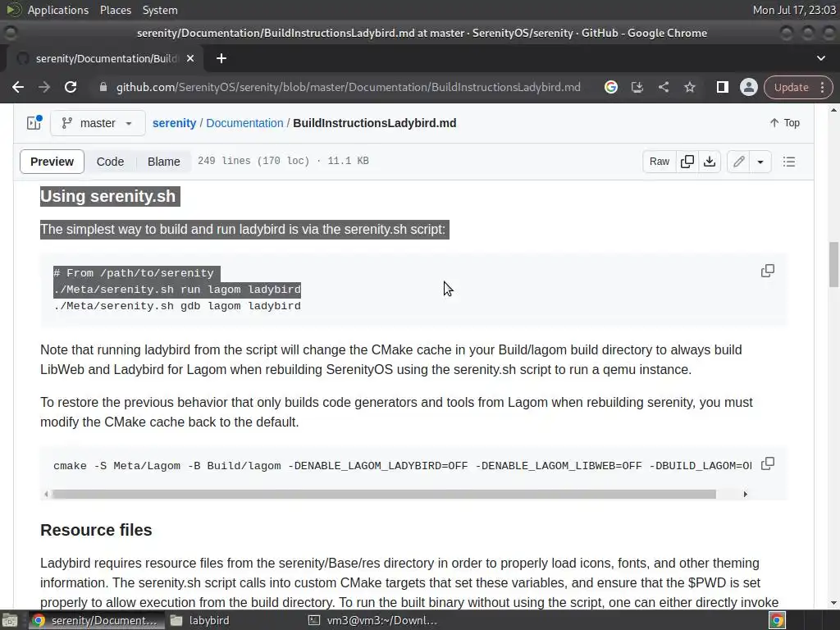Click the install/save page icon in address bar
This screenshot has width=840, height=630.
(637, 87)
